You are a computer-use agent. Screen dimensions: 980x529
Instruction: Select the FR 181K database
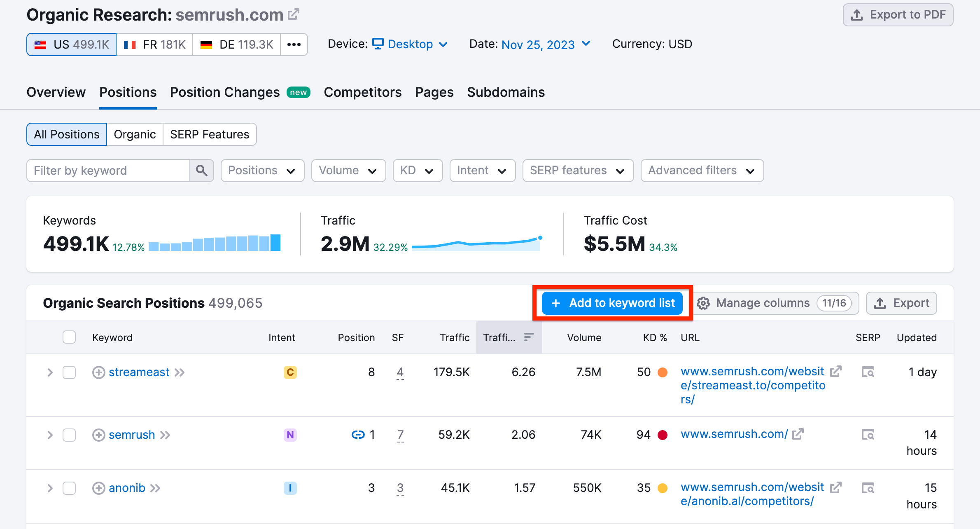coord(154,44)
